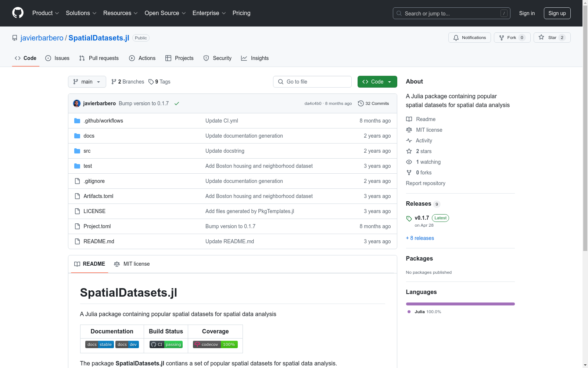Click the green check status icon
The height and width of the screenshot is (368, 588).
(x=177, y=103)
